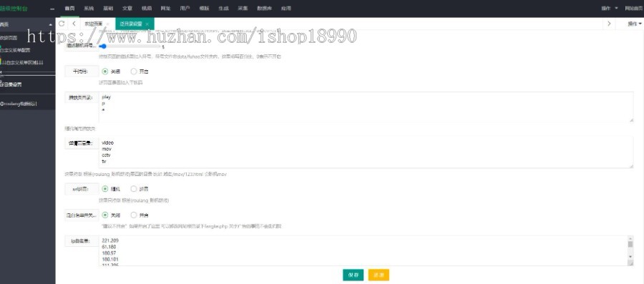Click the '221.209' entry in the IP whitelist
Viewport: 644px width, 284px height.
109,240
